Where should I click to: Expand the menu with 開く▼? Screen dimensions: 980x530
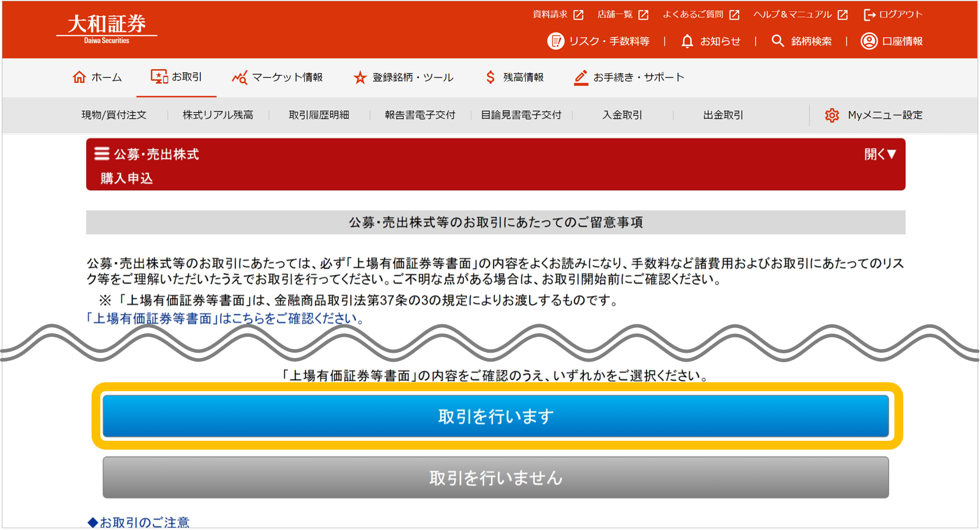coord(880,154)
